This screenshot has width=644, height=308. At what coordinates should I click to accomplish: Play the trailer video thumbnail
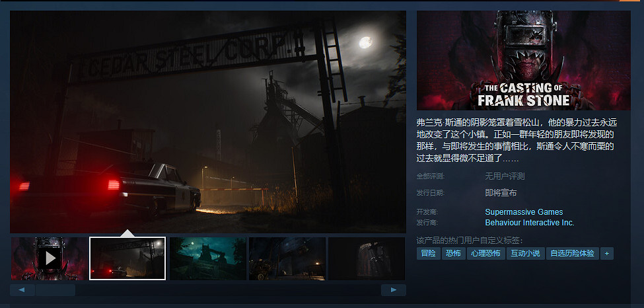[50, 258]
